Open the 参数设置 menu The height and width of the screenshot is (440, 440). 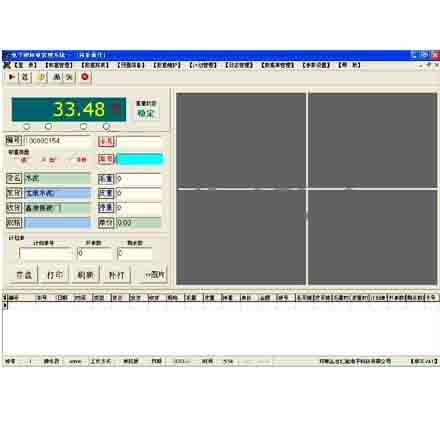coord(316,65)
